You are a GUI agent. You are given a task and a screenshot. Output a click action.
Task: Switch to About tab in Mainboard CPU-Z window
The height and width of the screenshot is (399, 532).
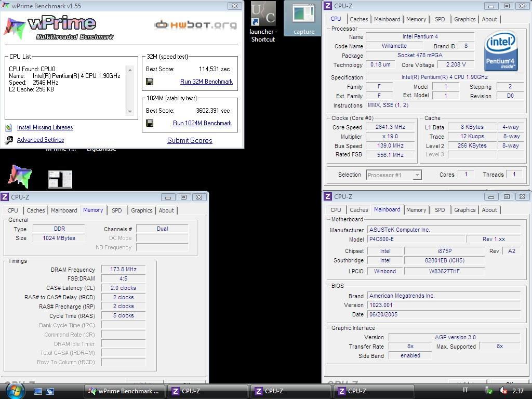pyautogui.click(x=489, y=210)
